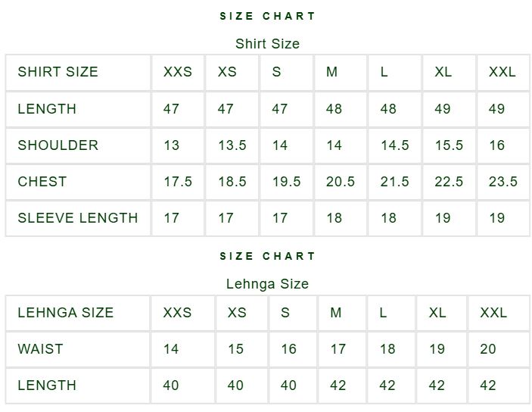This screenshot has width=532, height=412.
Task: Click the top SIZE CHART title
Action: [x=267, y=16]
